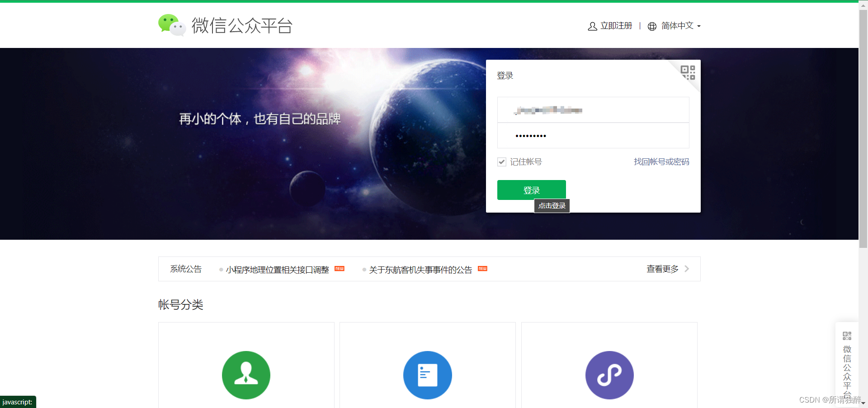Open the green service account icon
Viewport: 868px width, 408px height.
(246, 375)
